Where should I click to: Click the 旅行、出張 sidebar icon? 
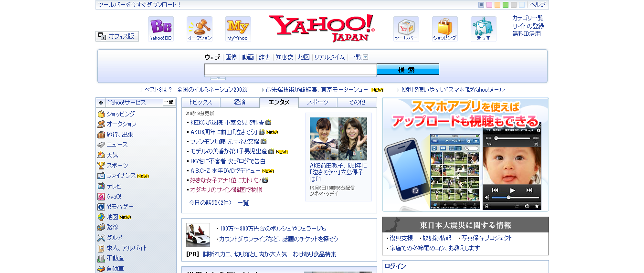coord(101,135)
